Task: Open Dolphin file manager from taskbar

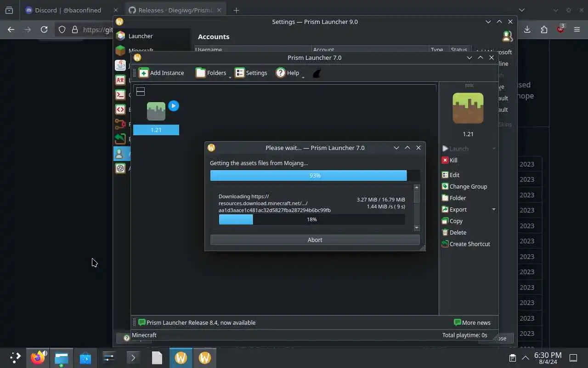Action: point(62,357)
